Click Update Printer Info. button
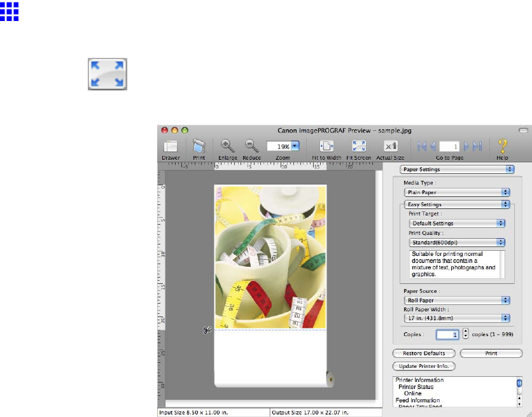The image size is (532, 417). (x=424, y=367)
